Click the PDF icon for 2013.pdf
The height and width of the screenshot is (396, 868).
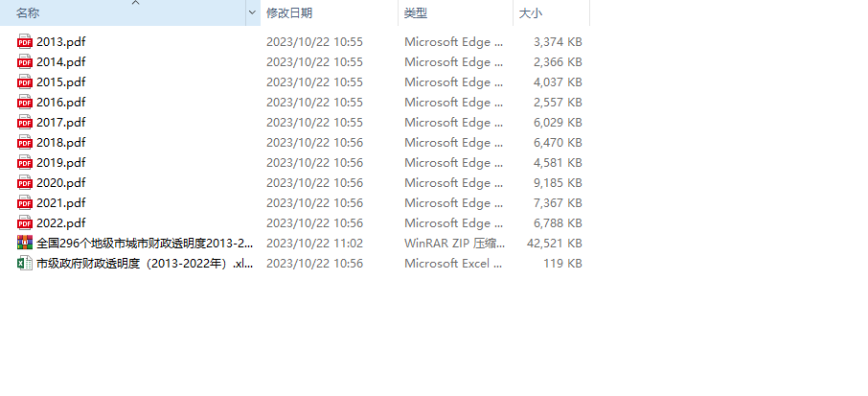coord(25,41)
